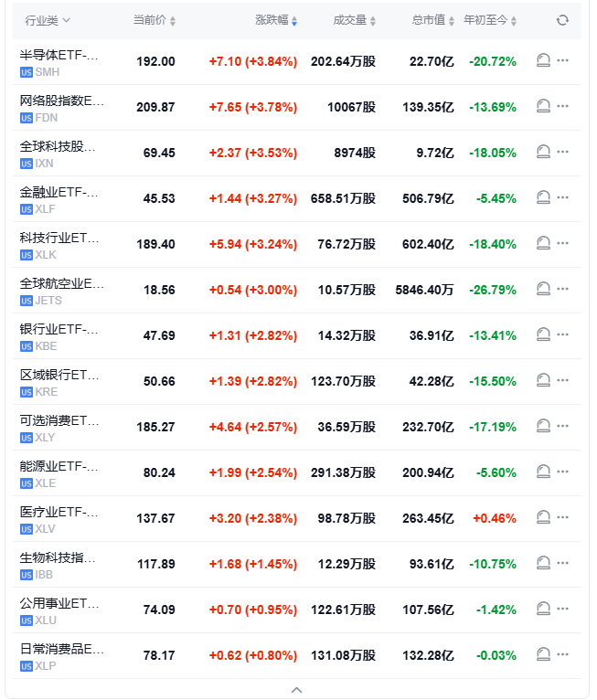The image size is (597, 700).
Task: Sort table by 总市值 column
Action: 433,20
